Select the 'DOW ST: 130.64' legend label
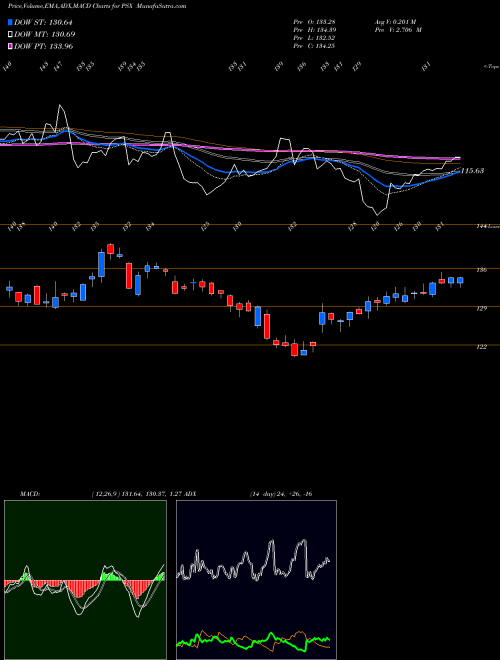 click(x=43, y=22)
